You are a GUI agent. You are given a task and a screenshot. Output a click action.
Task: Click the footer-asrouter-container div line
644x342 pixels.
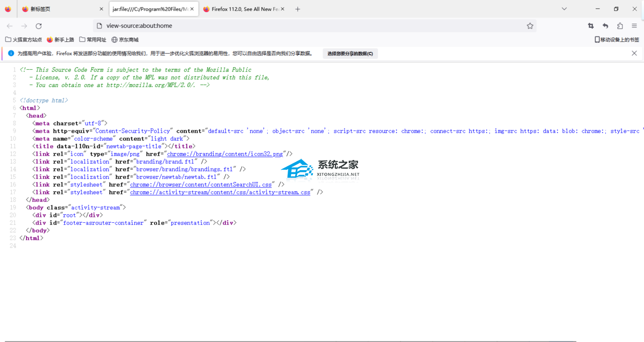[134, 222]
